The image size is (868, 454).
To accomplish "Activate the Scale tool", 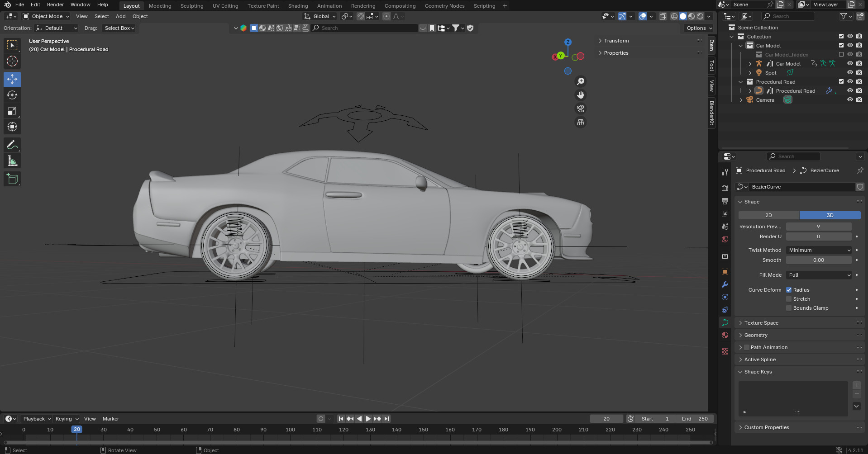I will tap(12, 111).
